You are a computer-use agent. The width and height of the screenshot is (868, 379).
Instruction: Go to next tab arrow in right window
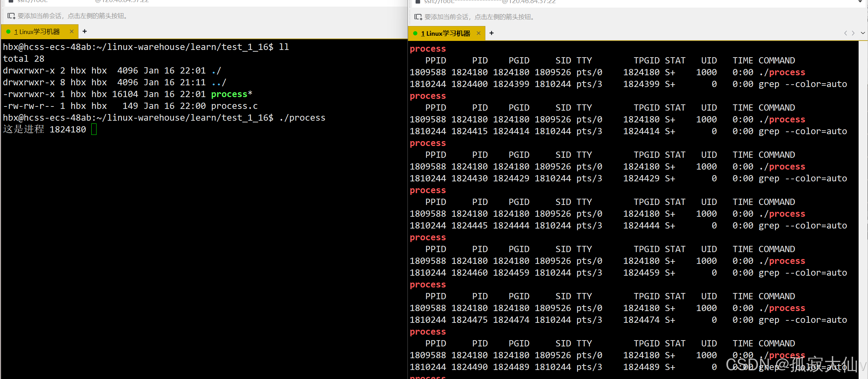pyautogui.click(x=853, y=33)
